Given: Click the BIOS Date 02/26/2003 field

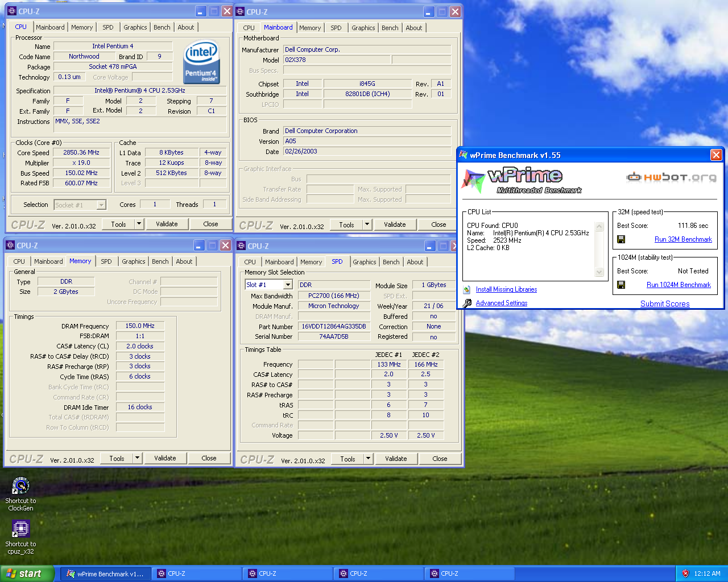Looking at the screenshot, I should pos(367,151).
